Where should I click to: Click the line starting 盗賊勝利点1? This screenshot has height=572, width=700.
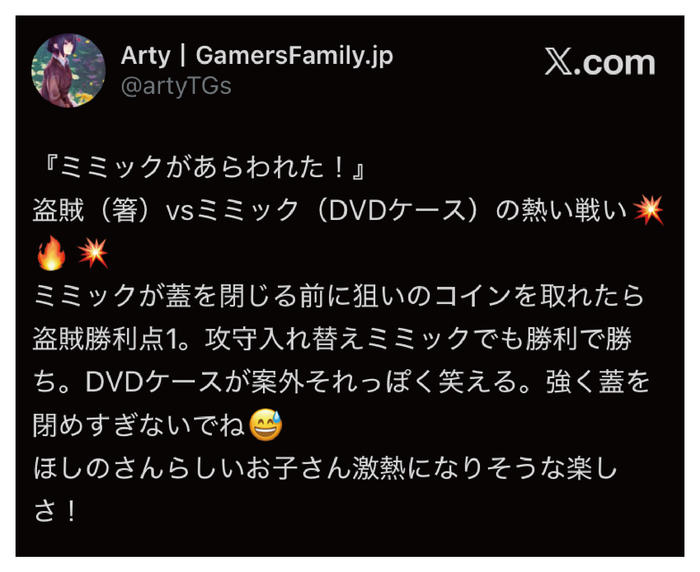tap(333, 339)
